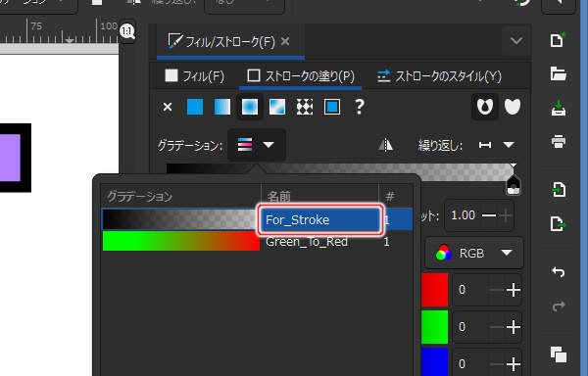Choose the evenodd fill rule heart icon
Viewport: 588px width, 376px height.
pos(485,107)
